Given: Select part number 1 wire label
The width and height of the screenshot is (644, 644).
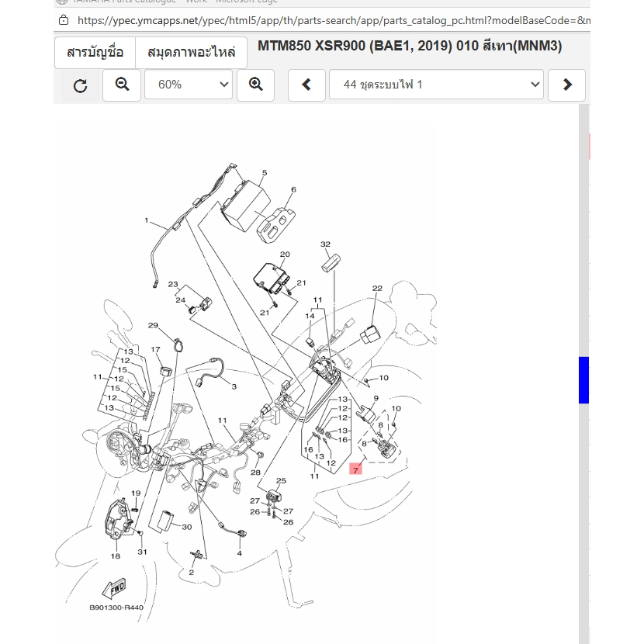Looking at the screenshot, I should pyautogui.click(x=147, y=220).
